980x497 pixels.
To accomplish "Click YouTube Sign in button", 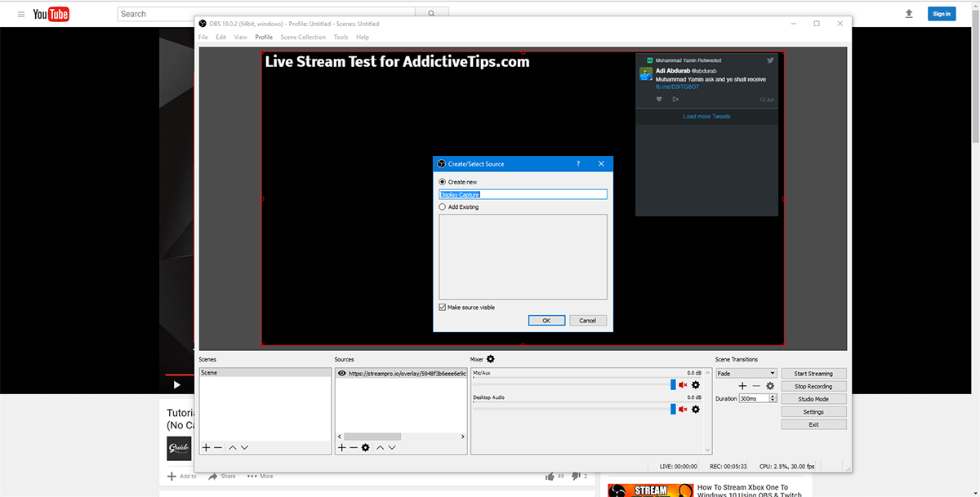I will [942, 14].
